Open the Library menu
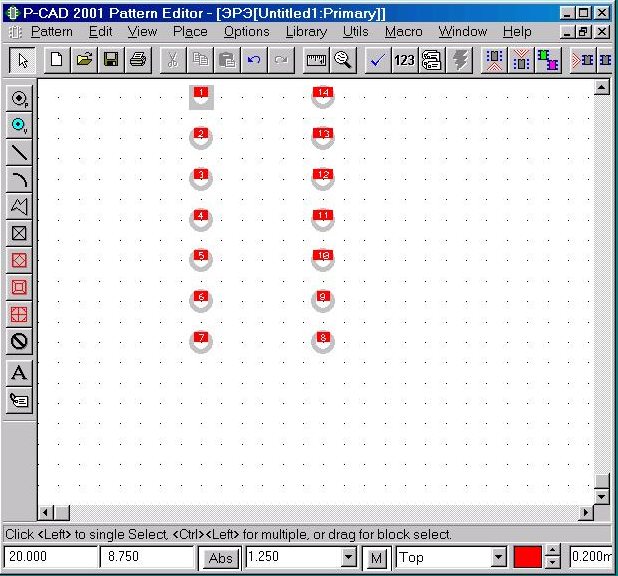Image resolution: width=618 pixels, height=576 pixels. click(306, 32)
